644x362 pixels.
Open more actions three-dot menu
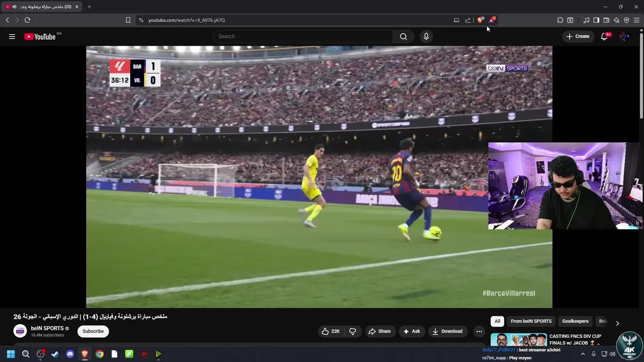tap(479, 331)
